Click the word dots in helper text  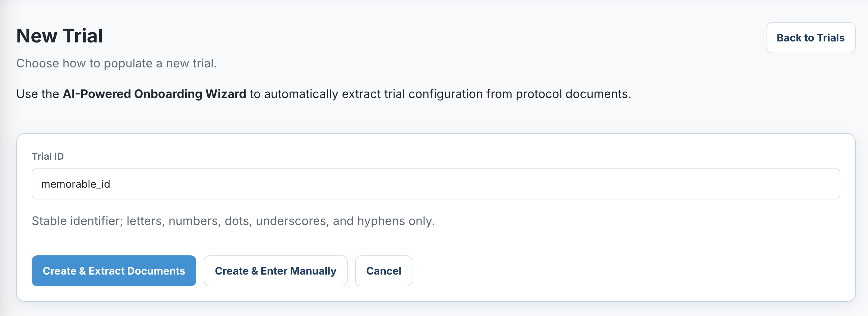click(x=238, y=221)
